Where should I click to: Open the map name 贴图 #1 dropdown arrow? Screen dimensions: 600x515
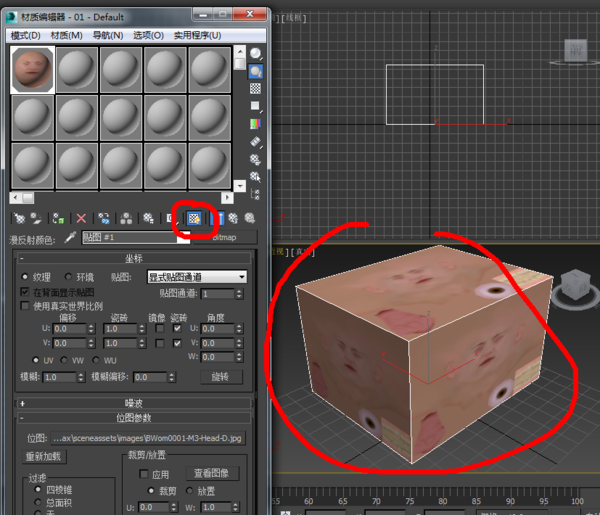pyautogui.click(x=183, y=238)
